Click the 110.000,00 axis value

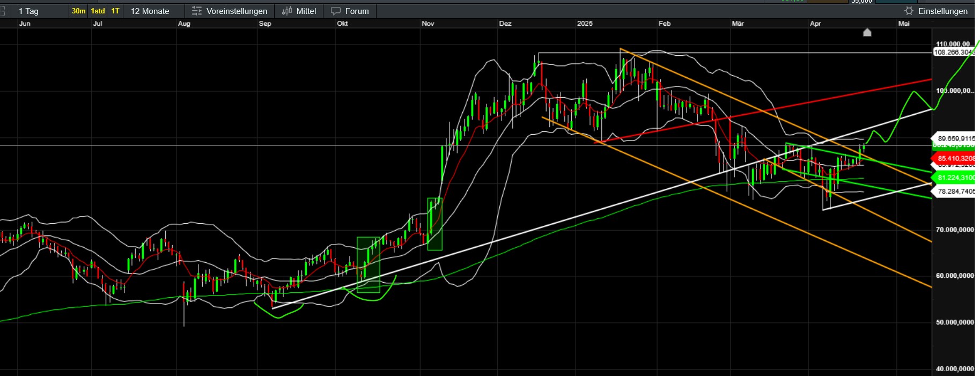point(954,44)
